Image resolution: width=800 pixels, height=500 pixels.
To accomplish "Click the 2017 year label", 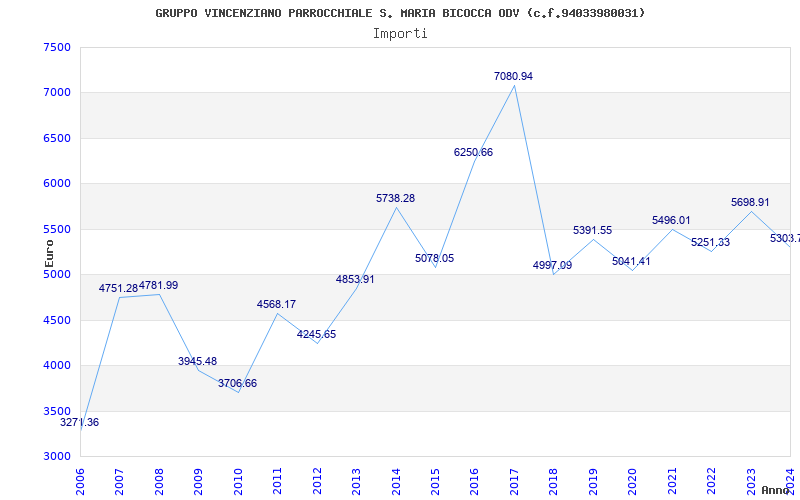I will click(514, 482).
